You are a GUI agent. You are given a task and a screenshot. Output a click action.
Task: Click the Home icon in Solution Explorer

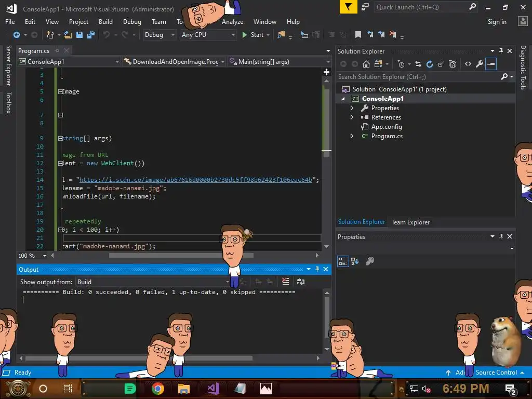[x=366, y=64]
